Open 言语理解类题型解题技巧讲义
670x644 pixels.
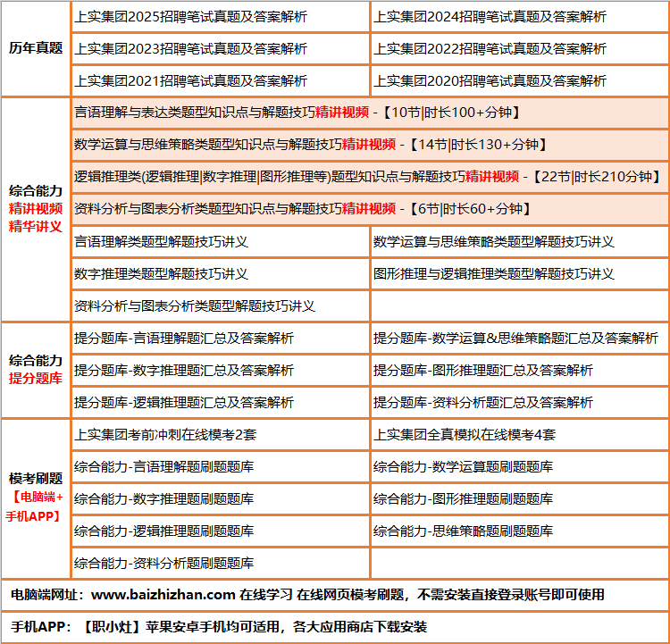pyautogui.click(x=161, y=241)
